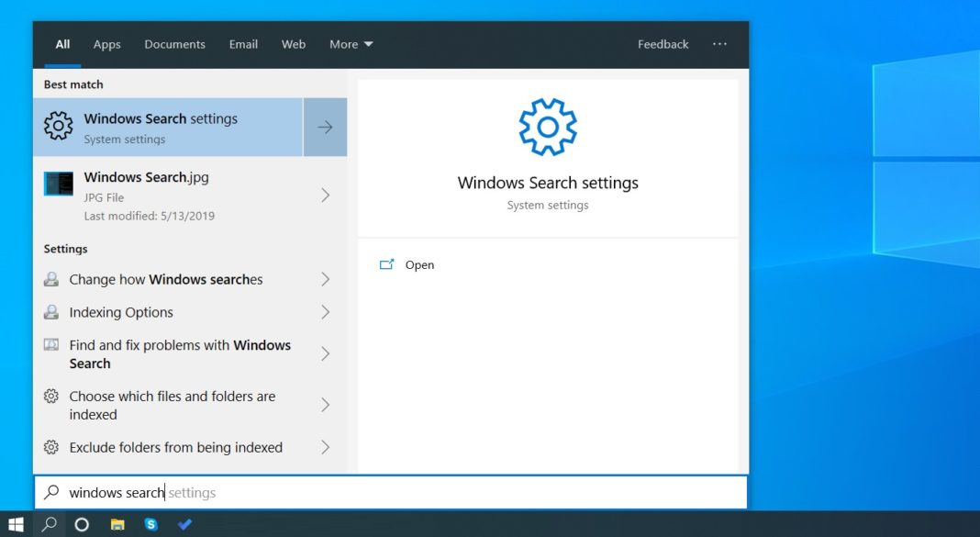Open File Explorer from the taskbar
980x537 pixels.
coord(117,524)
